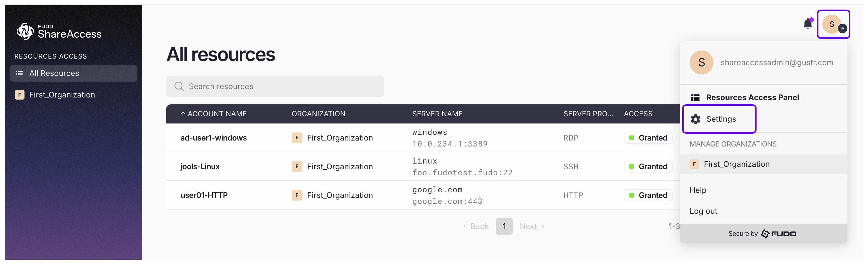Open Resources Access Panel from menu

click(x=752, y=97)
